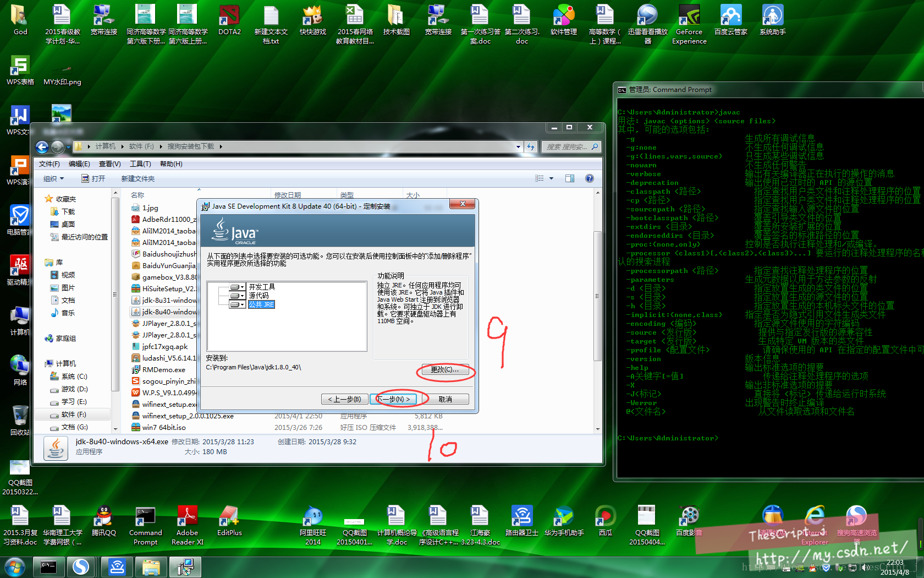Open the Adobe Reader XI desktop shortcut
The image size is (924, 578).
pos(187,525)
